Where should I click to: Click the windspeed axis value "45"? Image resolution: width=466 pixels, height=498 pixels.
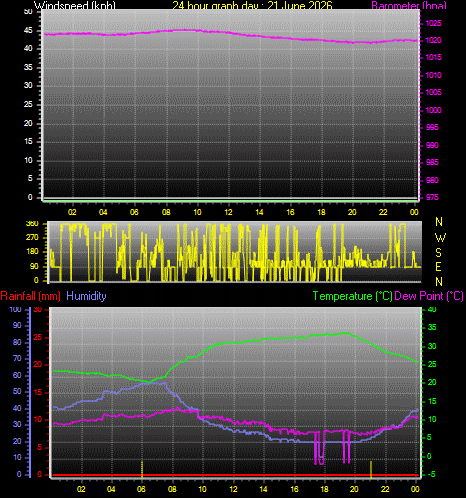pos(28,31)
